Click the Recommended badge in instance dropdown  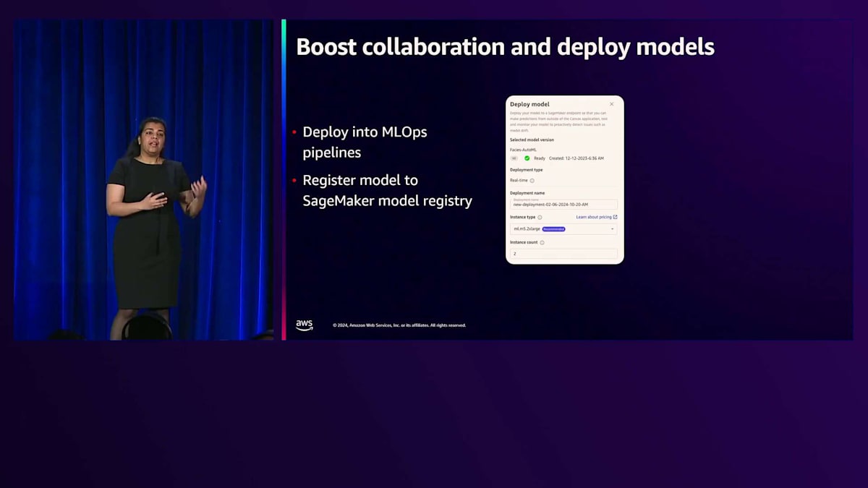tap(553, 229)
